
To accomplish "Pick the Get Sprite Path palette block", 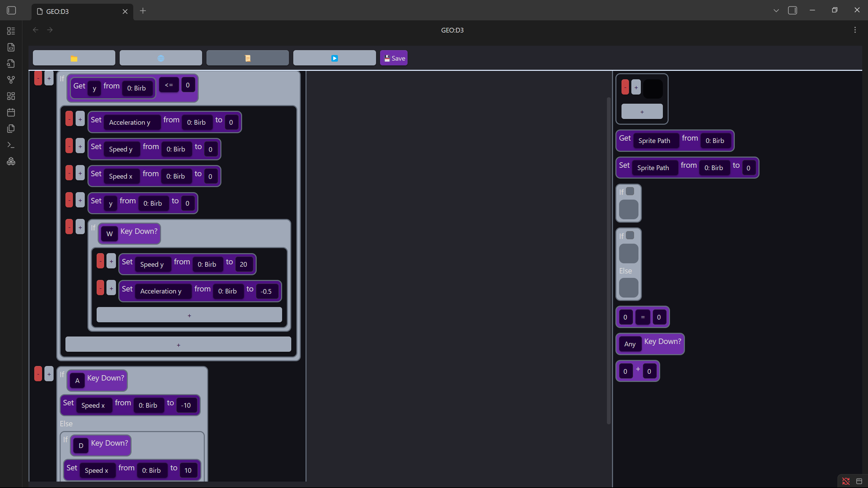I will [675, 140].
